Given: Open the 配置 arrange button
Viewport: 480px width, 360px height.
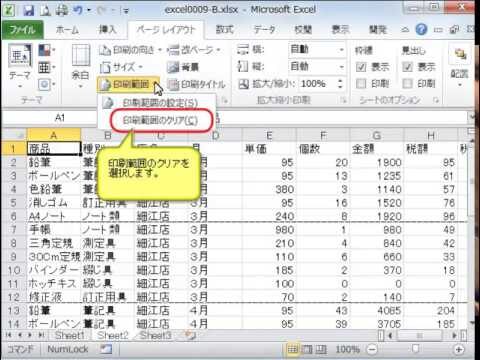Looking at the screenshot, I should (x=460, y=67).
